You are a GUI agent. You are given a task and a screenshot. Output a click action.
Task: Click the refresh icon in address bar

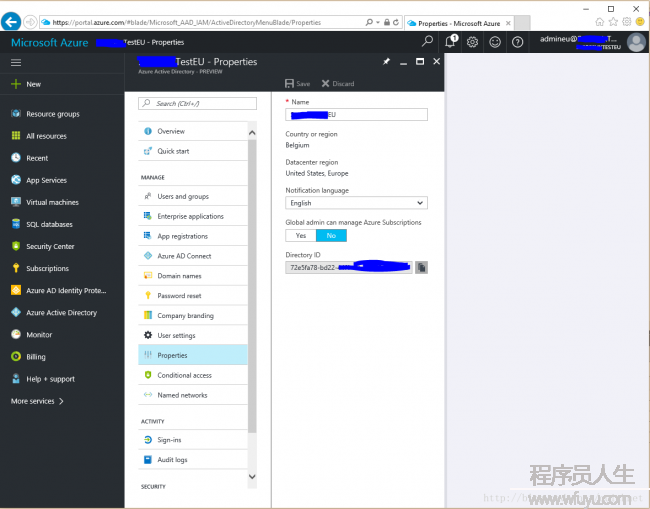[396, 22]
